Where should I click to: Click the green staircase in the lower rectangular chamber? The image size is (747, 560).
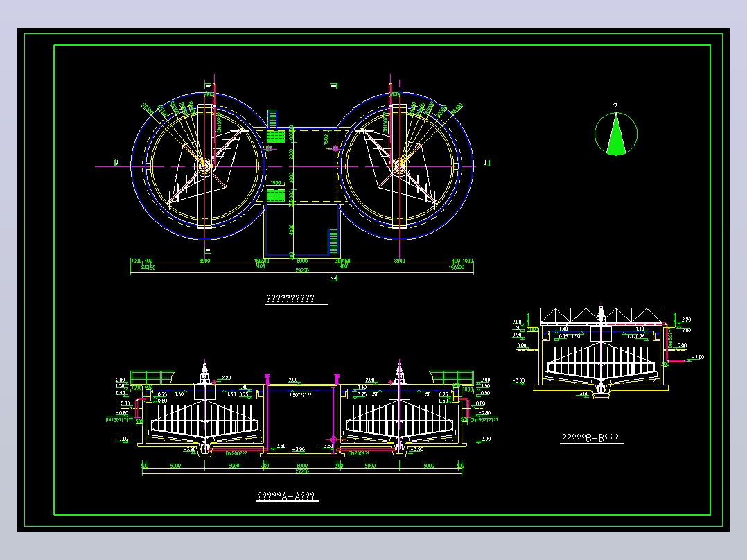(333, 242)
